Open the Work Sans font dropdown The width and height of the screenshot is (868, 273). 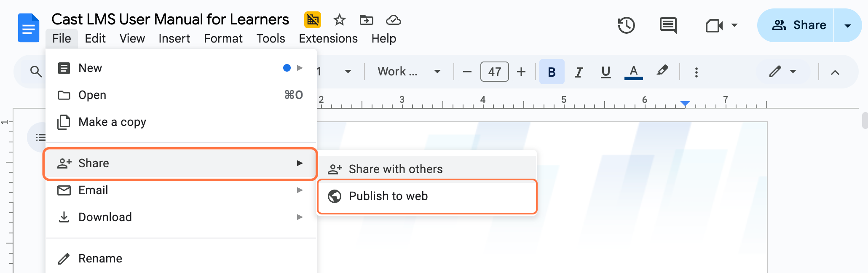(408, 72)
